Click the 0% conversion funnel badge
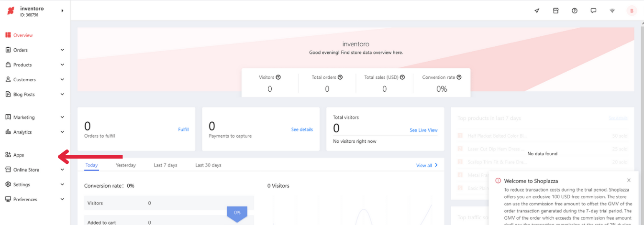The image size is (644, 225). [237, 213]
